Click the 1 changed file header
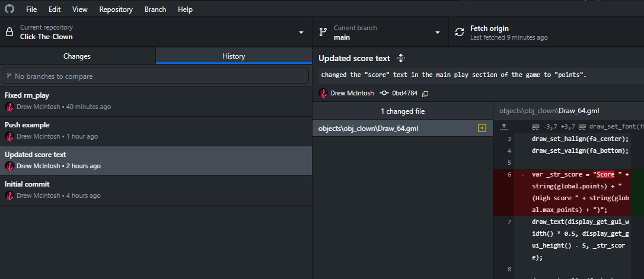 (403, 111)
